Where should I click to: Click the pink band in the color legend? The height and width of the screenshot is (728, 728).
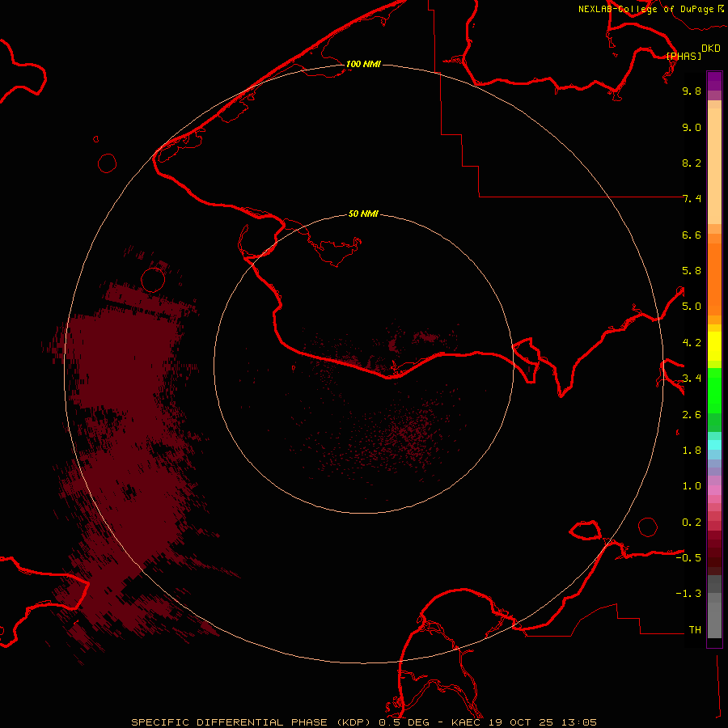(x=714, y=490)
